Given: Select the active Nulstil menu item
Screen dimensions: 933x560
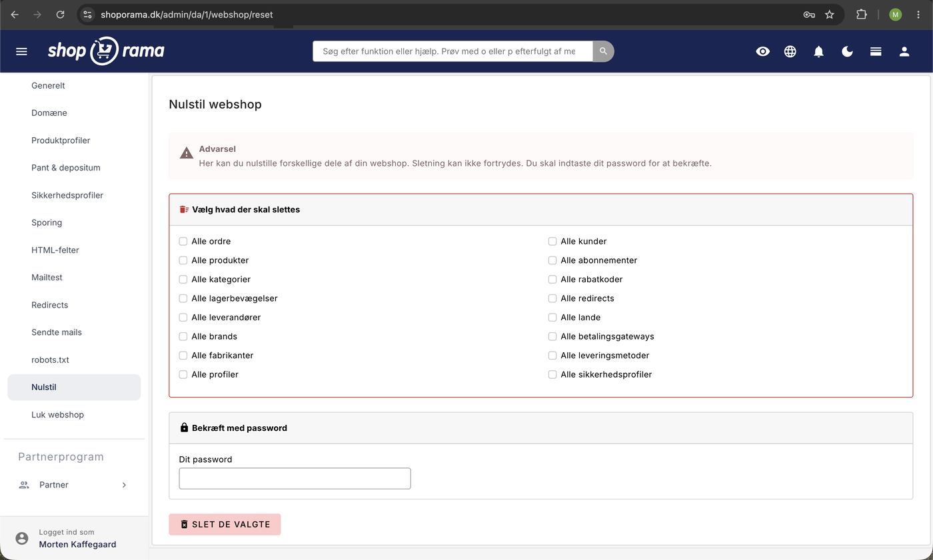Looking at the screenshot, I should pos(74,387).
